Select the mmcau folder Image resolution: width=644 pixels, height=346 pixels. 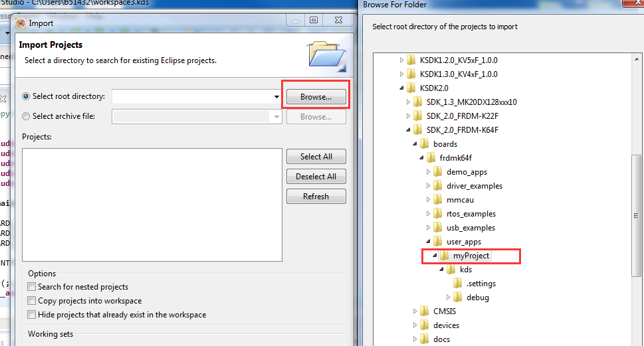[460, 200]
